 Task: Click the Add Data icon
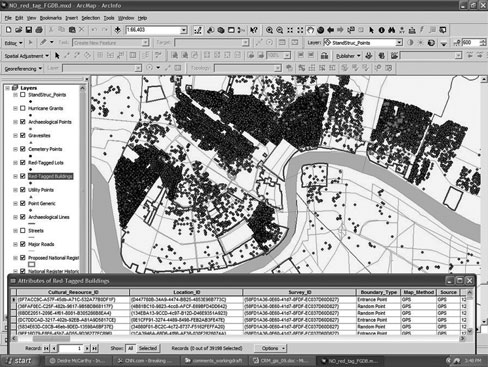[x=117, y=30]
